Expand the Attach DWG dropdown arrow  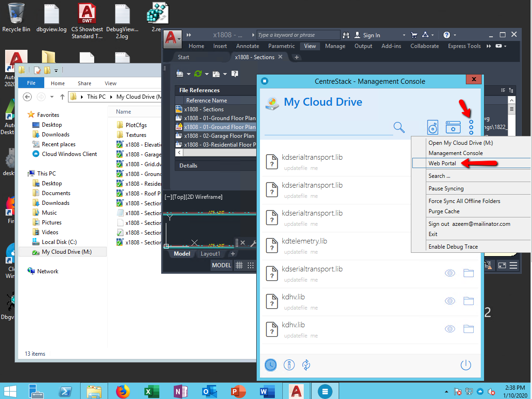(189, 74)
